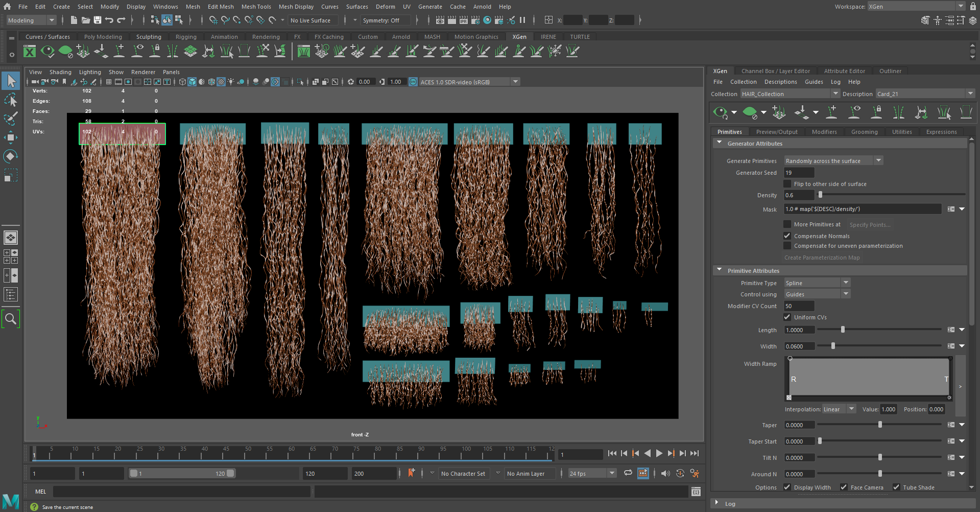Open the Generate Primitives dropdown

click(833, 161)
